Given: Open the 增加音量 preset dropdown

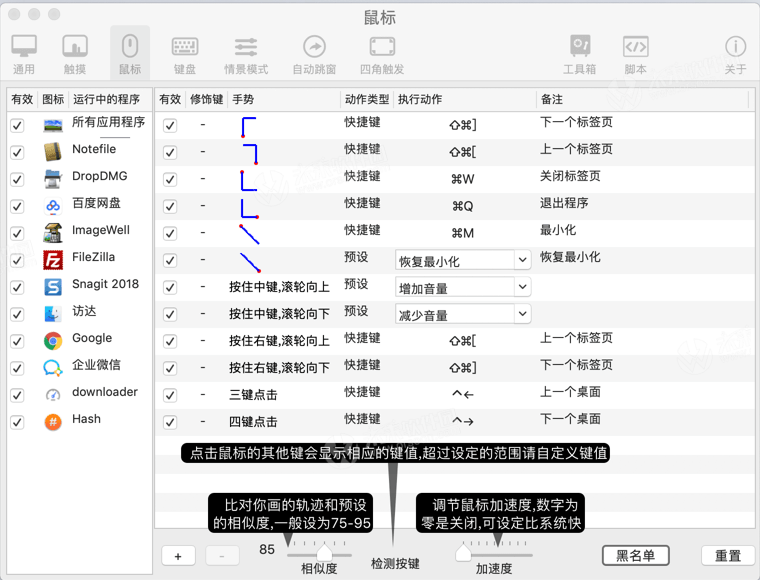Looking at the screenshot, I should pos(463,287).
